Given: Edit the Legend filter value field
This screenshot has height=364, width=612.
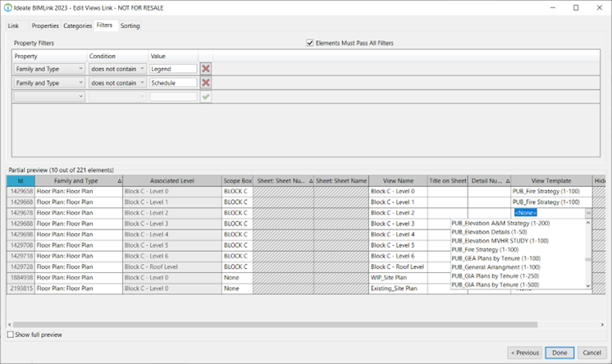Looking at the screenshot, I should pos(173,69).
